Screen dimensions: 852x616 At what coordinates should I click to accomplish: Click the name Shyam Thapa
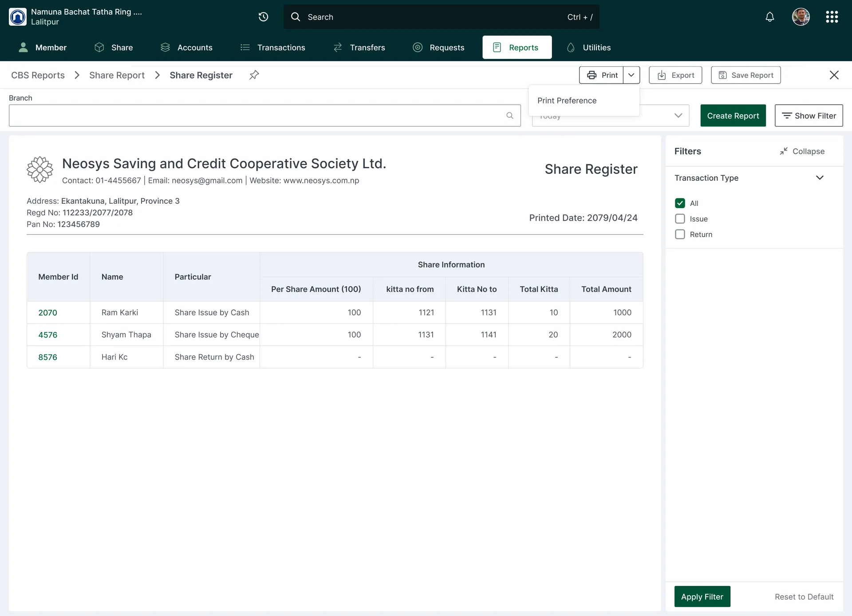click(x=126, y=335)
